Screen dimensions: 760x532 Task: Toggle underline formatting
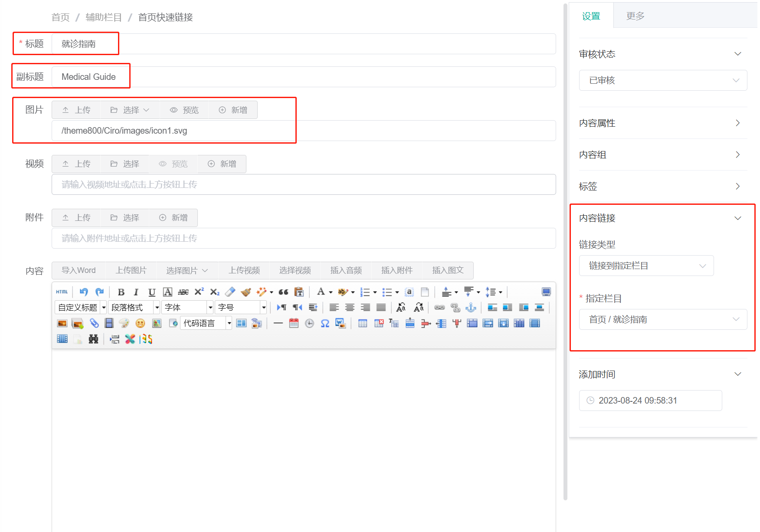point(151,292)
